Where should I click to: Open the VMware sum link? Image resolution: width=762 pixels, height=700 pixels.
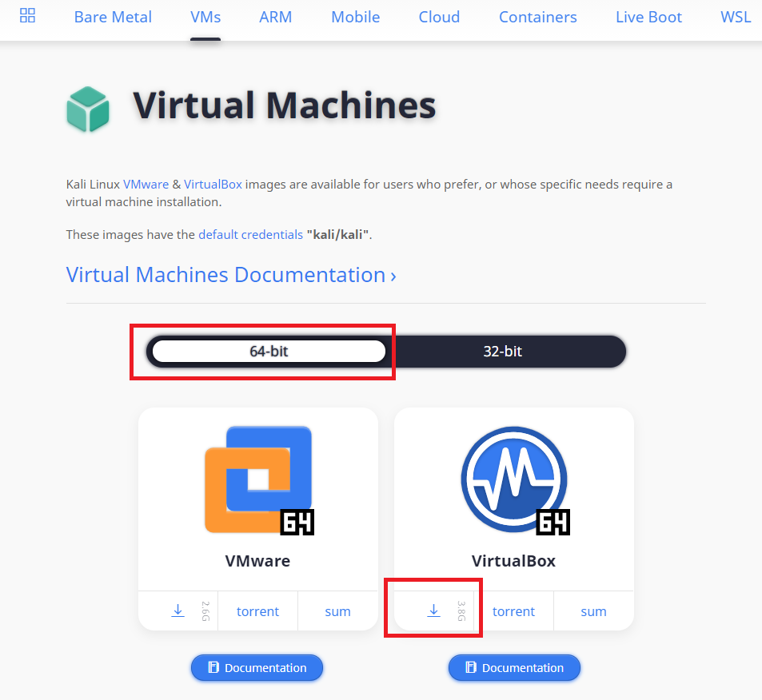[337, 611]
